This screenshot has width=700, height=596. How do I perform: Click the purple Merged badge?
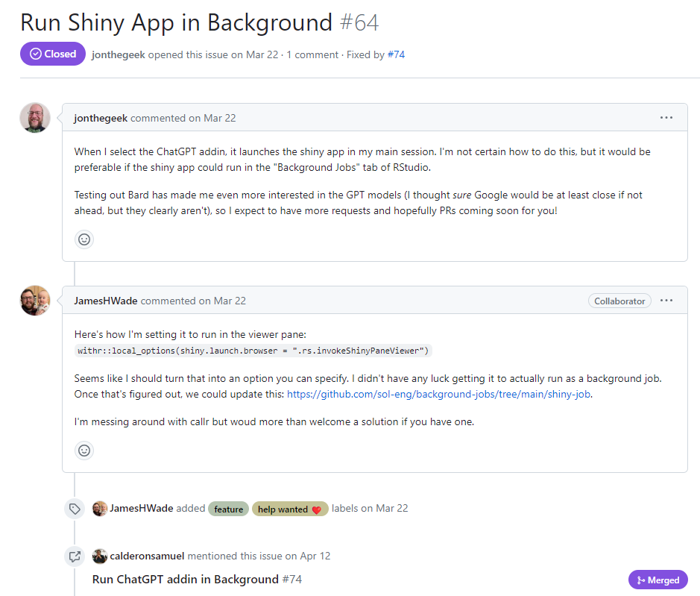658,580
